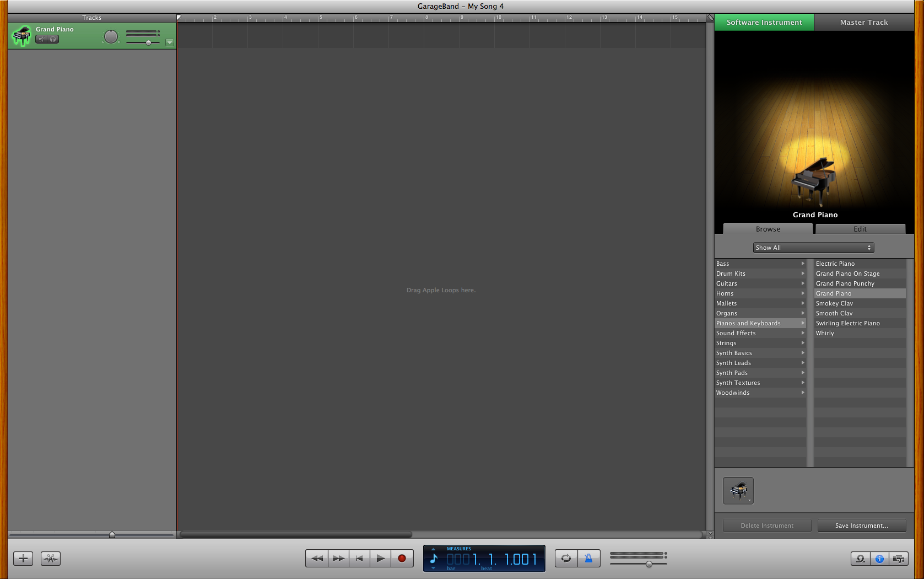Choose Swirling Electric Piano instrument
The image size is (924, 579).
(x=860, y=323)
